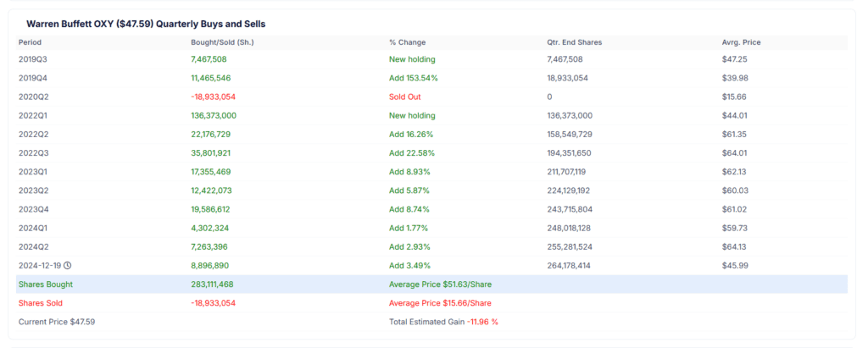
Task: Click the clock icon beside 2024-12-19
Action: [68, 266]
